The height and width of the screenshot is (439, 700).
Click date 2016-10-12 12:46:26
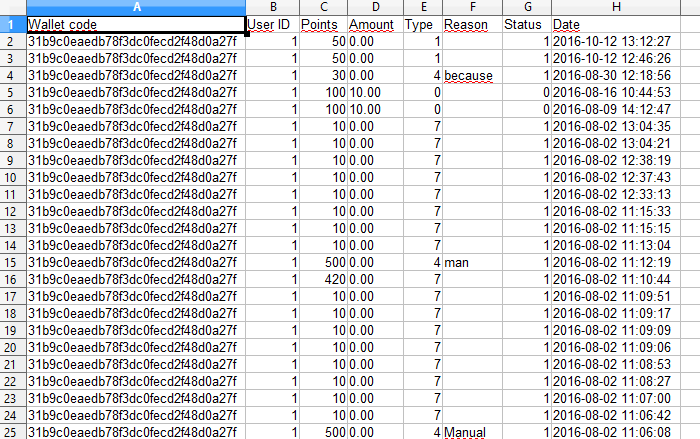[616, 59]
